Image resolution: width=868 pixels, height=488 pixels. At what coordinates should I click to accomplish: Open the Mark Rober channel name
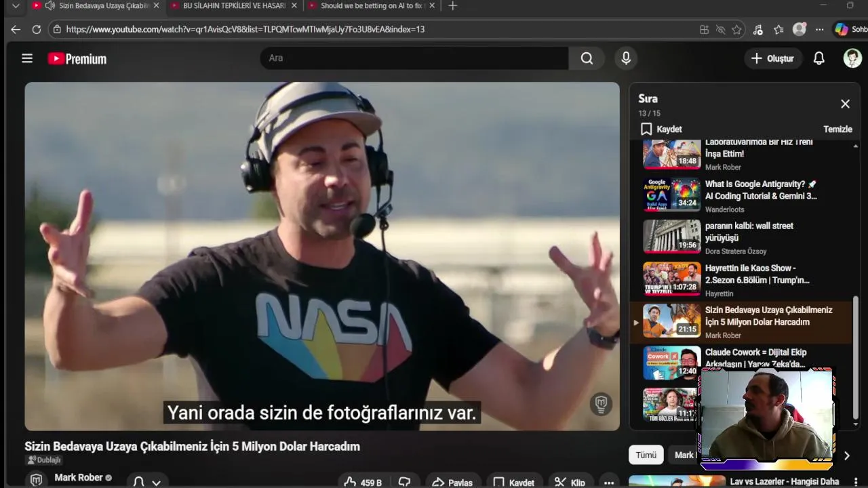click(79, 478)
